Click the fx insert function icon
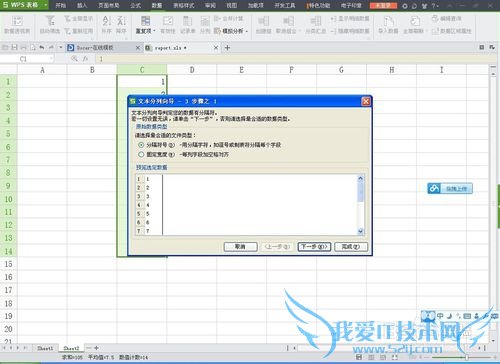This screenshot has width=500, height=364. tap(85, 59)
